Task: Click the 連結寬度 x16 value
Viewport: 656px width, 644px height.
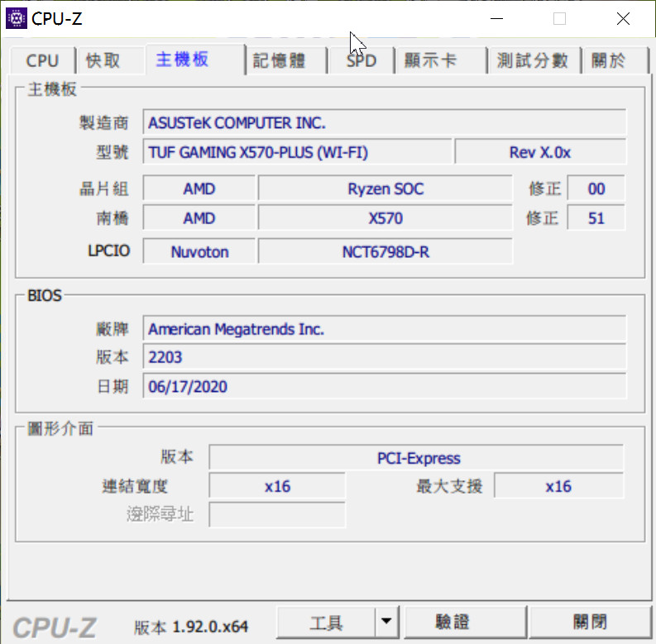Action: pyautogui.click(x=277, y=486)
